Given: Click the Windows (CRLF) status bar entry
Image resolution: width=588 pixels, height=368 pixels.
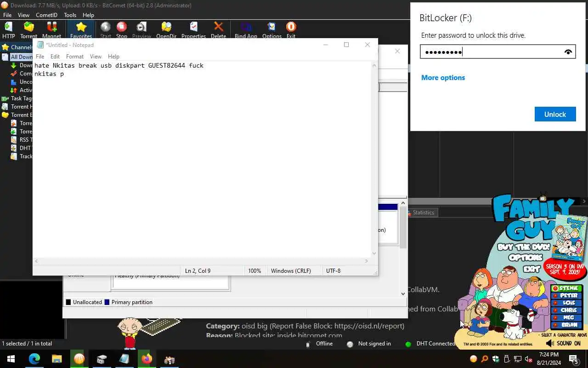Looking at the screenshot, I should coord(291,271).
